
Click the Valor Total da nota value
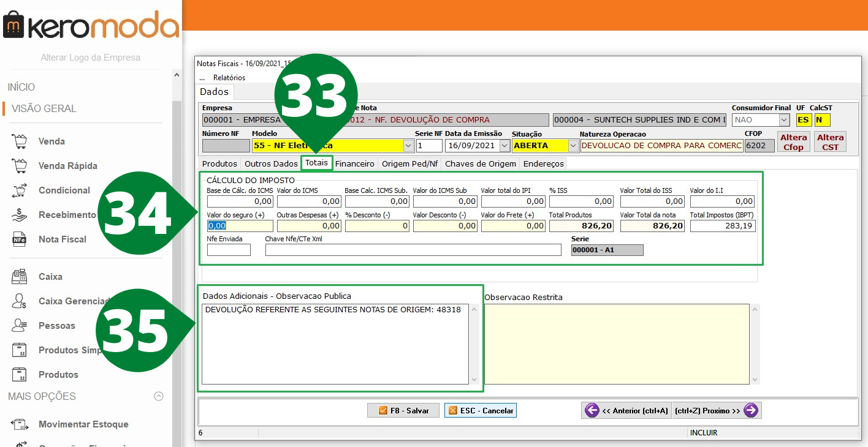(x=653, y=226)
